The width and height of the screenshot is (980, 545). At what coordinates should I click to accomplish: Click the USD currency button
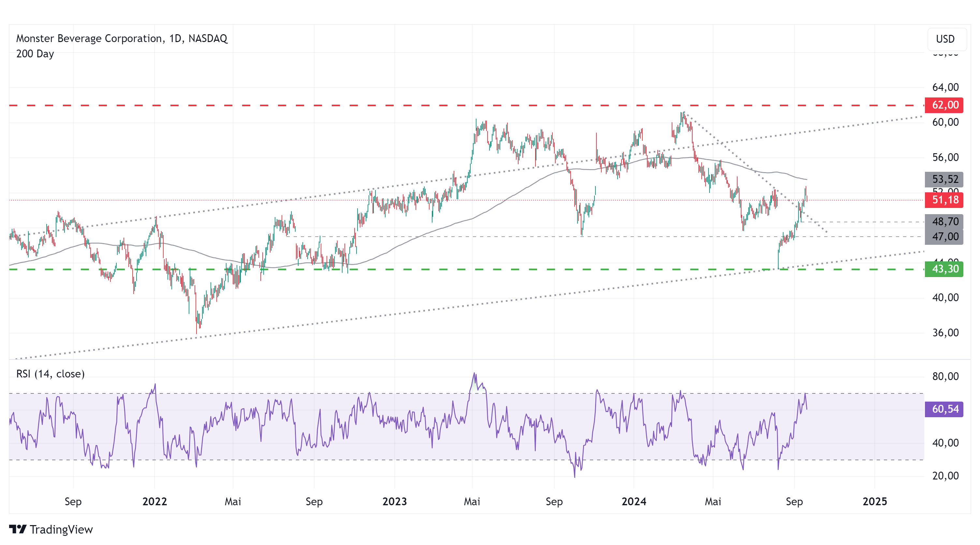946,39
